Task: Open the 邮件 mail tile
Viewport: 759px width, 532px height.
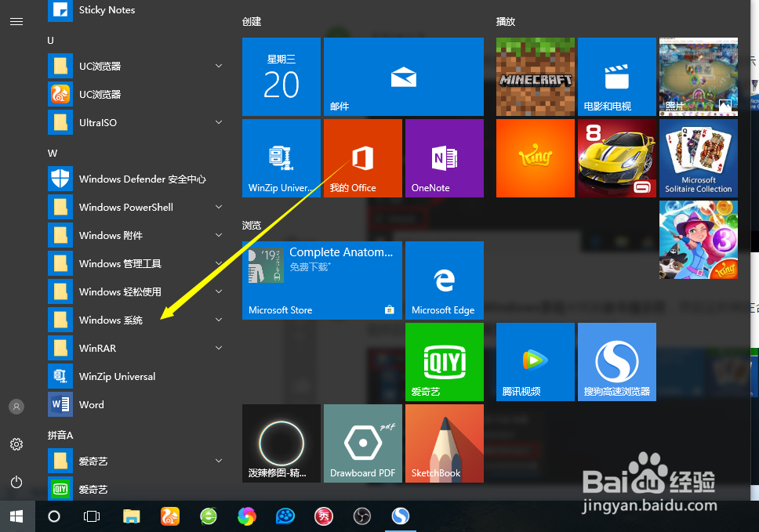Action: point(404,77)
